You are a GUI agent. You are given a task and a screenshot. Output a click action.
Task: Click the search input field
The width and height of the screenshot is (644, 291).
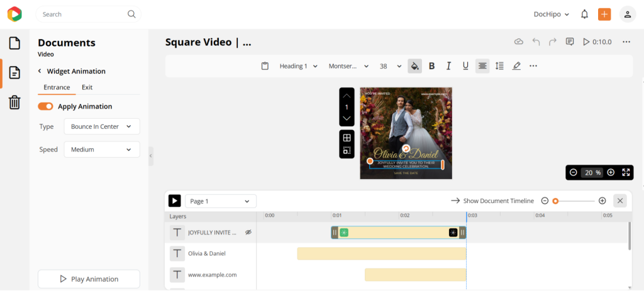pos(88,14)
